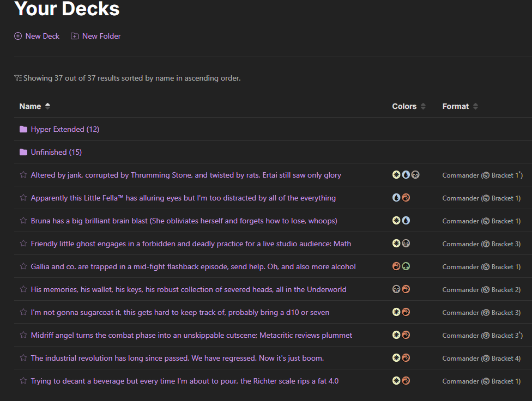Click black mana symbol in Ertai row

tap(415, 175)
